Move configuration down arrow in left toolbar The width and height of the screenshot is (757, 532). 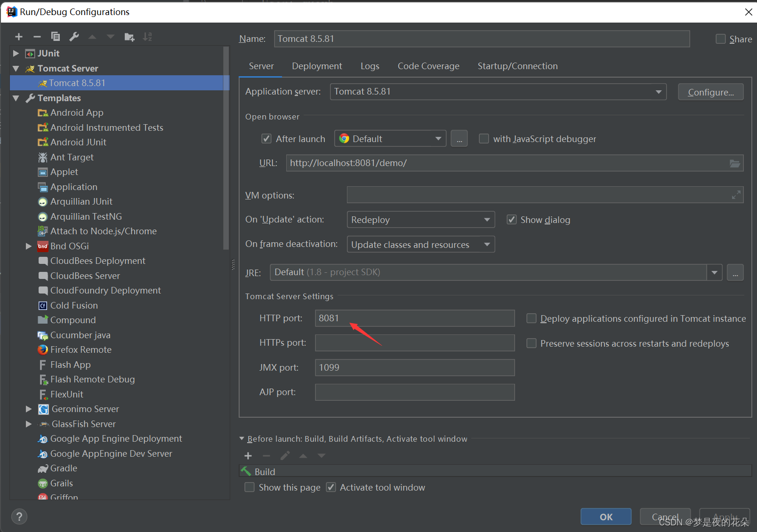[111, 37]
